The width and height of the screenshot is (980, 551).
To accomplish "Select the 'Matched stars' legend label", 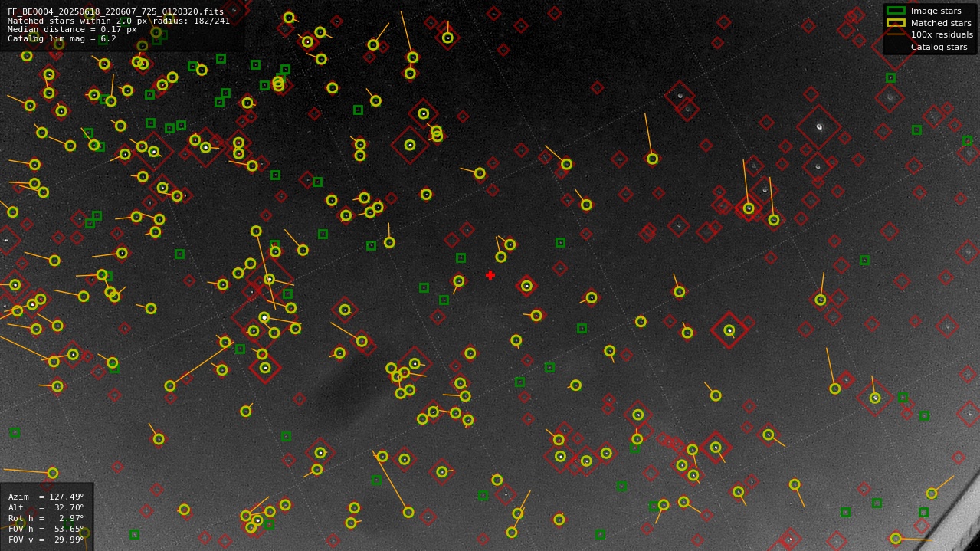I will (x=941, y=23).
